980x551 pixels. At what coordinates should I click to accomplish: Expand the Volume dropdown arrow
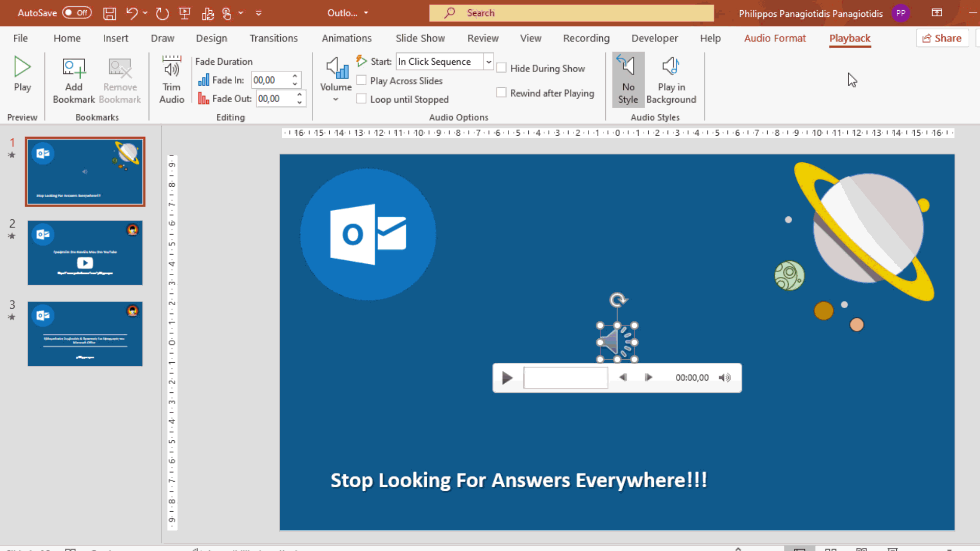335,100
